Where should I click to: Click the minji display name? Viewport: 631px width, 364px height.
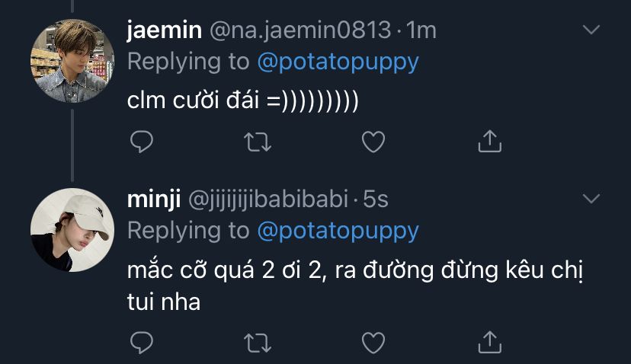153,200
